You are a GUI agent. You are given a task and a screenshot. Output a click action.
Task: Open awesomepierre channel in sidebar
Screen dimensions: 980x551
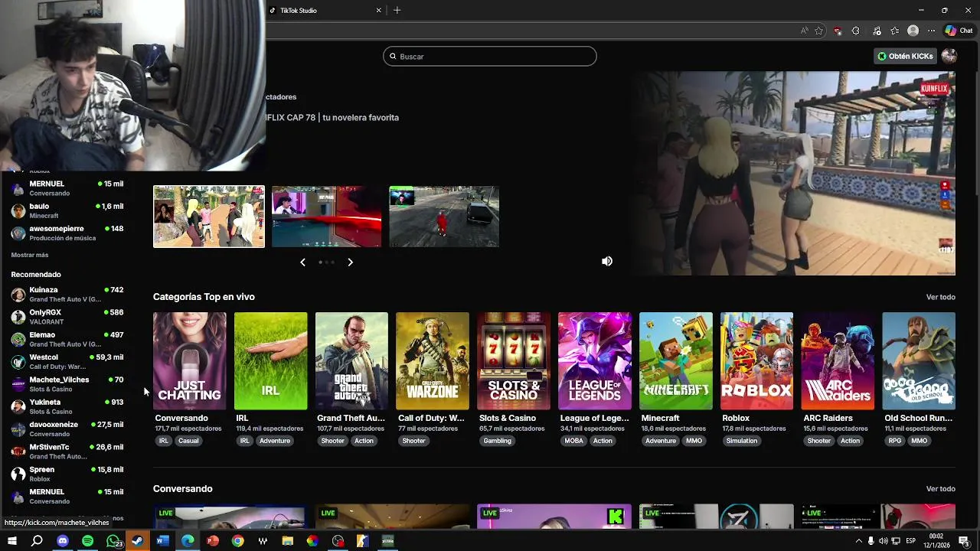[x=67, y=233]
